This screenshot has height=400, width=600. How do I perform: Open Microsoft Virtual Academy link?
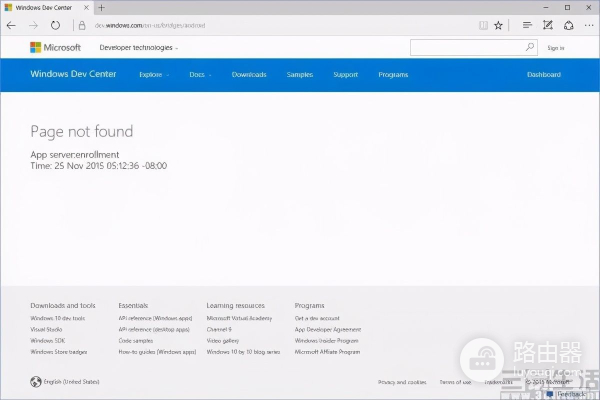tap(239, 318)
